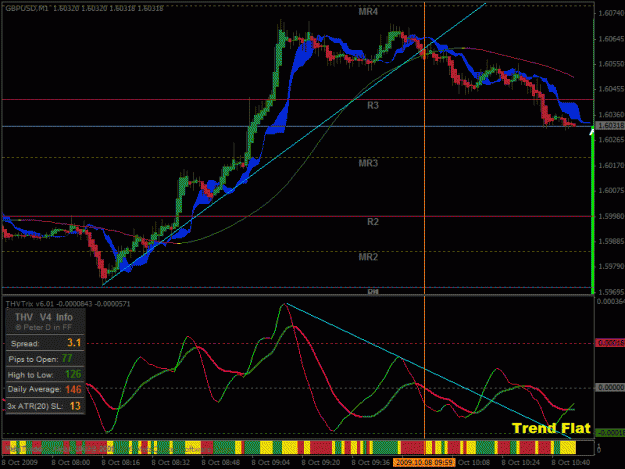The height and width of the screenshot is (469, 625).
Task: Click the red upper level tag on Trix axis
Action: point(610,343)
